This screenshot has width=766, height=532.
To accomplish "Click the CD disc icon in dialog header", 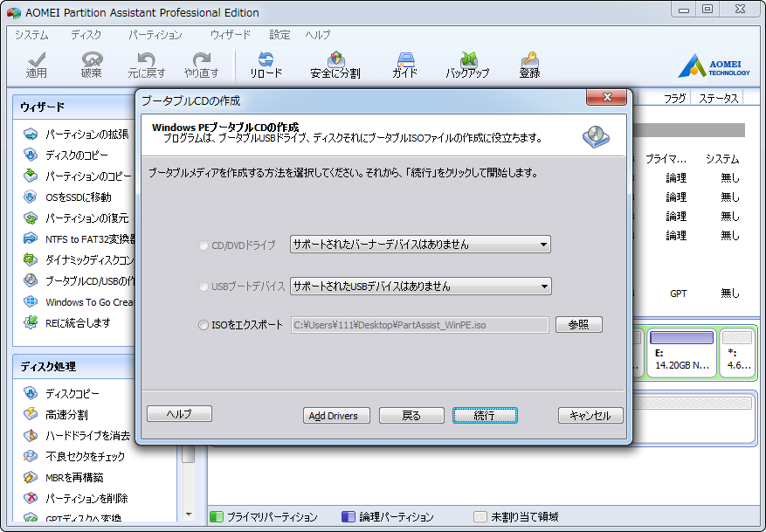I will coord(596,137).
